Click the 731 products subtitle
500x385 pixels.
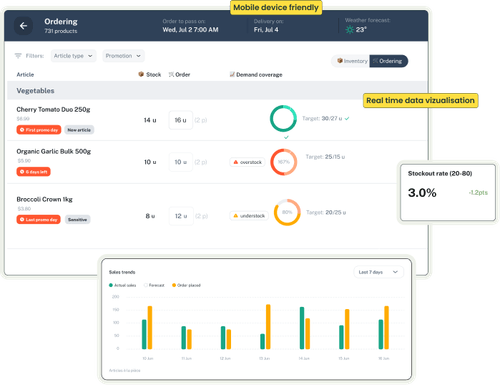tap(61, 31)
